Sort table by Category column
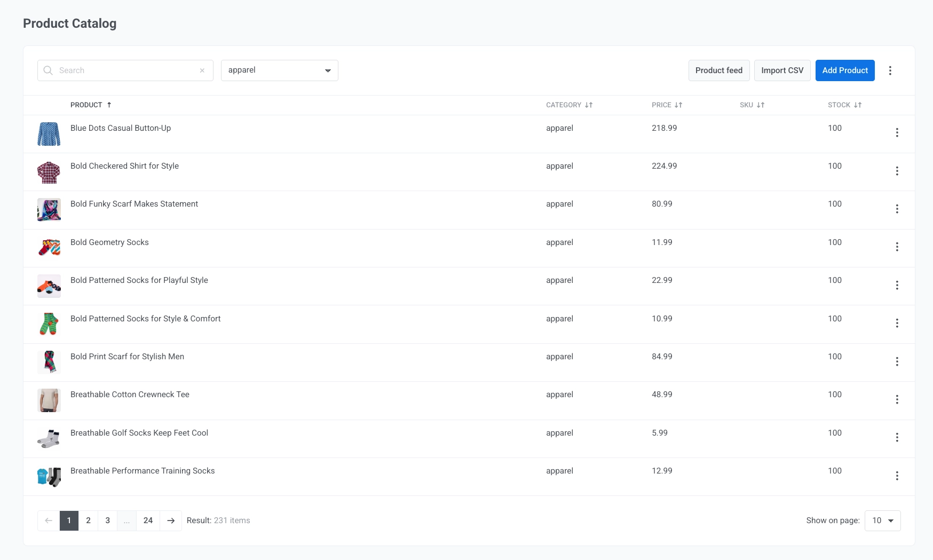933x560 pixels. (569, 105)
